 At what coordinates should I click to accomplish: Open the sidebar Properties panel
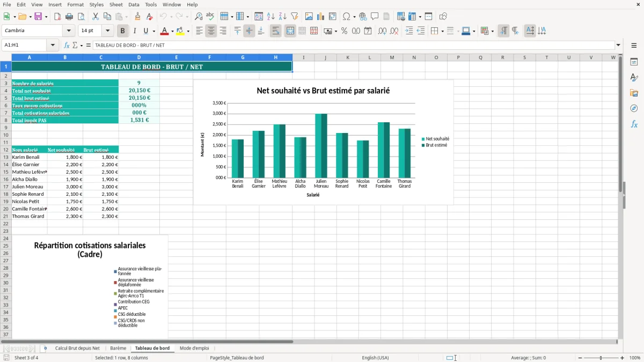[634, 62]
